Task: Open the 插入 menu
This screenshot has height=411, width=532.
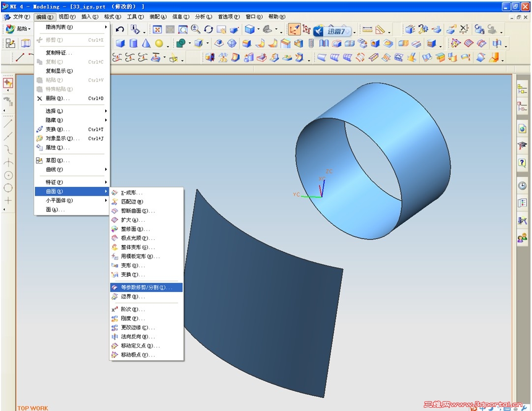Action: (89, 17)
